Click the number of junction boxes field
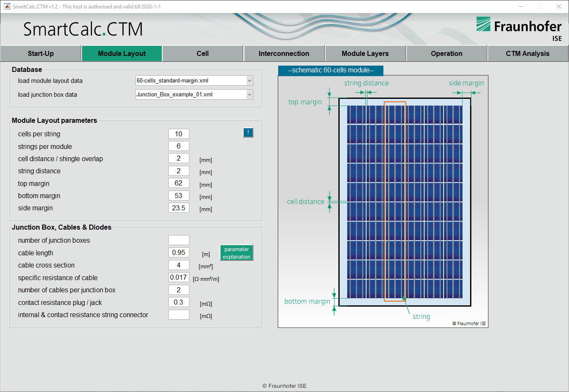569x392 pixels. click(178, 240)
